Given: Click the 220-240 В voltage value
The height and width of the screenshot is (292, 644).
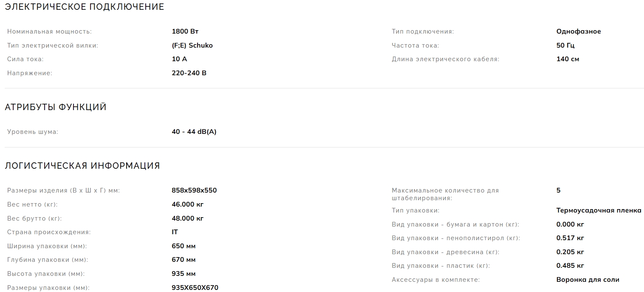Looking at the screenshot, I should coord(189,73).
